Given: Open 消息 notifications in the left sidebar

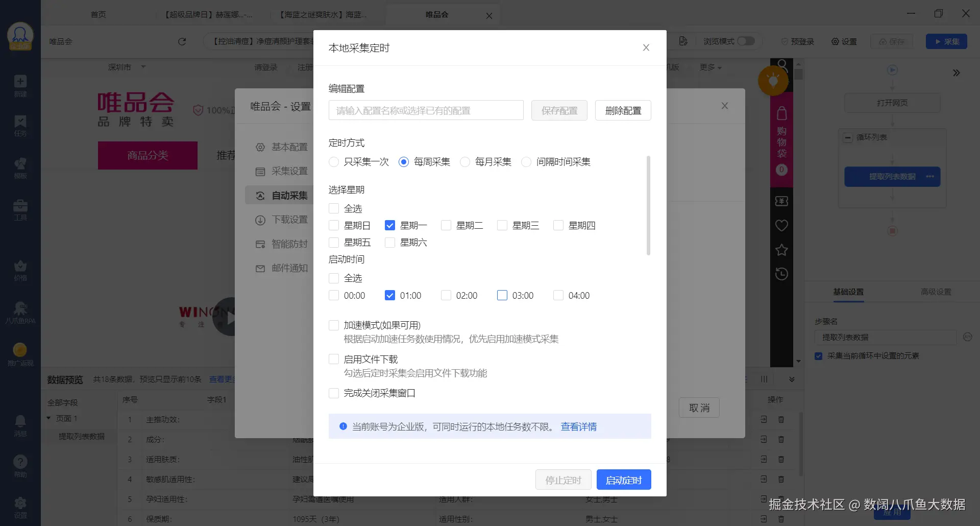Looking at the screenshot, I should 20,426.
